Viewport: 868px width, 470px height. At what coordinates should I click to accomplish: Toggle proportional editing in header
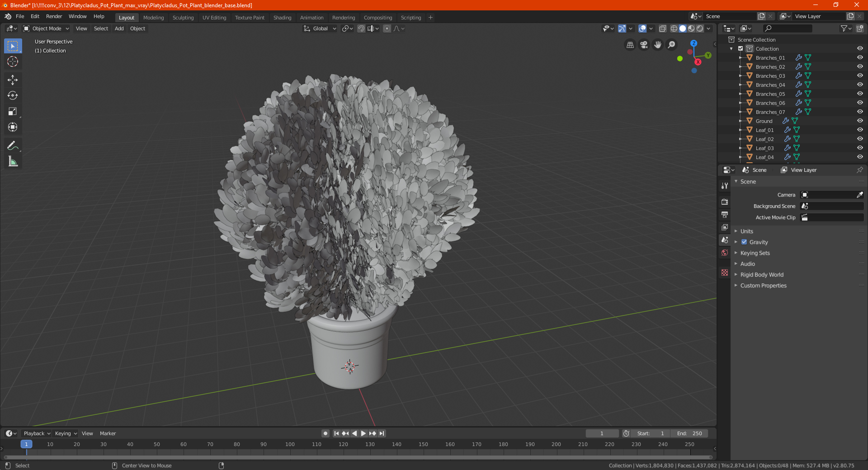coord(387,28)
